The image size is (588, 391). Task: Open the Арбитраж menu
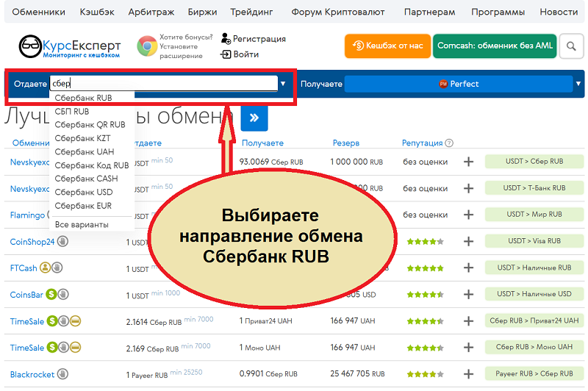pyautogui.click(x=151, y=12)
